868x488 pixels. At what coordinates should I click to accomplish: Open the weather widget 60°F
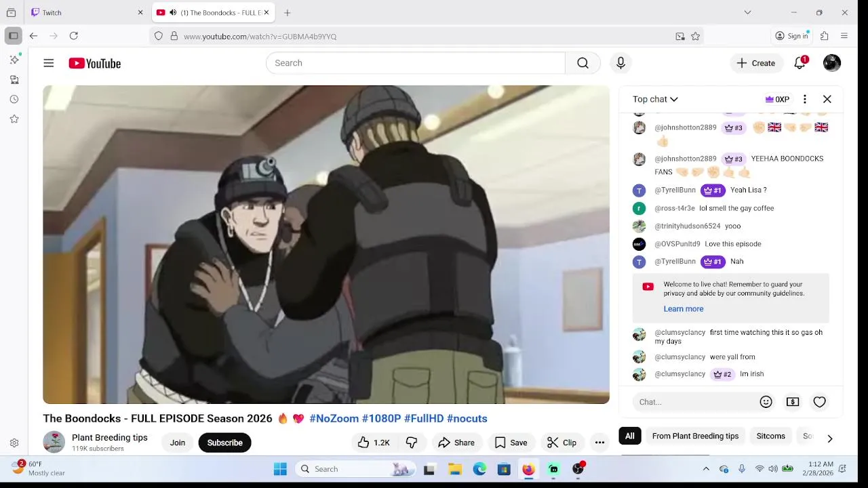pyautogui.click(x=39, y=468)
